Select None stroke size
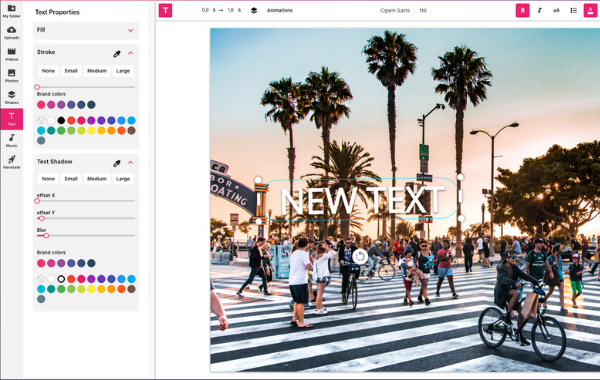 (x=48, y=71)
